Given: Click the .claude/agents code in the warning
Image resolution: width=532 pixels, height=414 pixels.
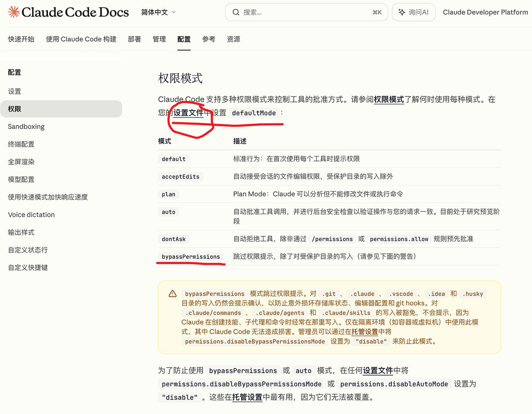Looking at the screenshot, I should 280,313.
